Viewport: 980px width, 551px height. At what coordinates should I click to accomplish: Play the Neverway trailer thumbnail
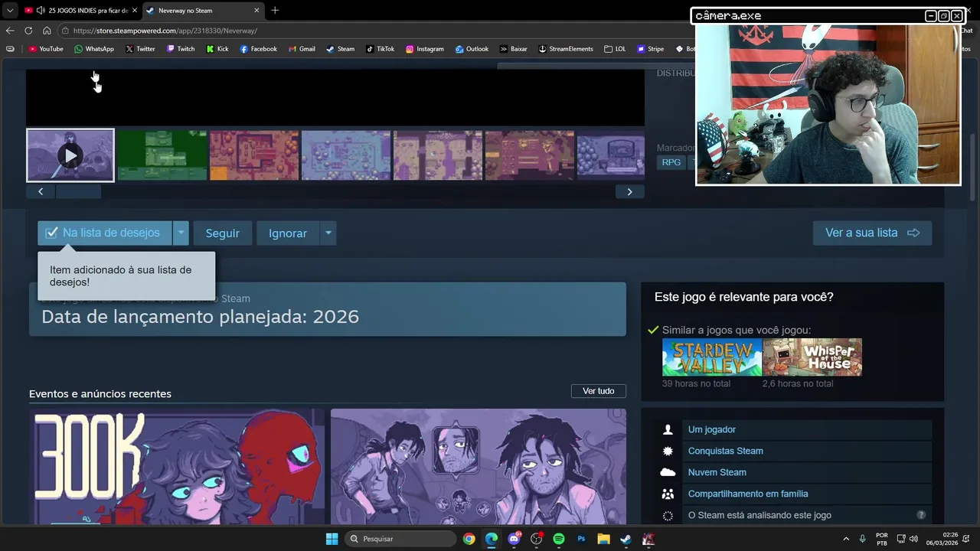point(70,155)
